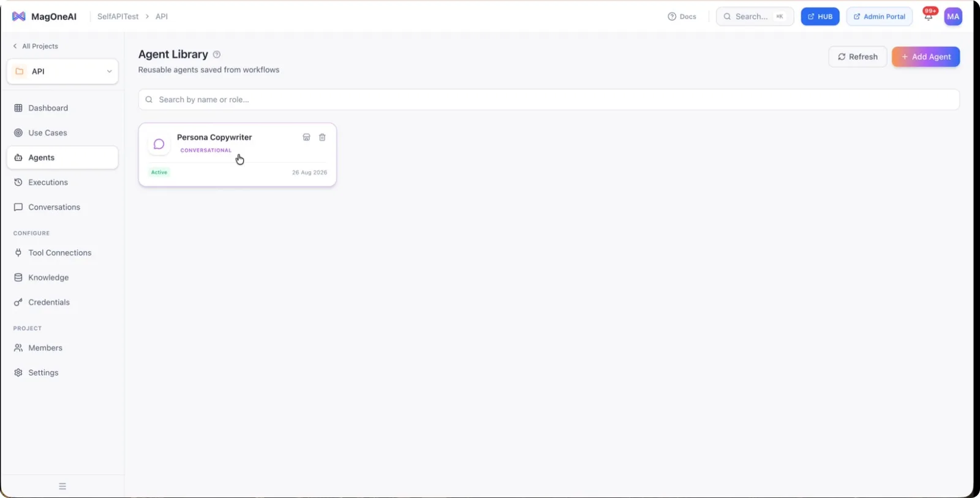Click the Members people icon
980x498 pixels.
point(18,348)
